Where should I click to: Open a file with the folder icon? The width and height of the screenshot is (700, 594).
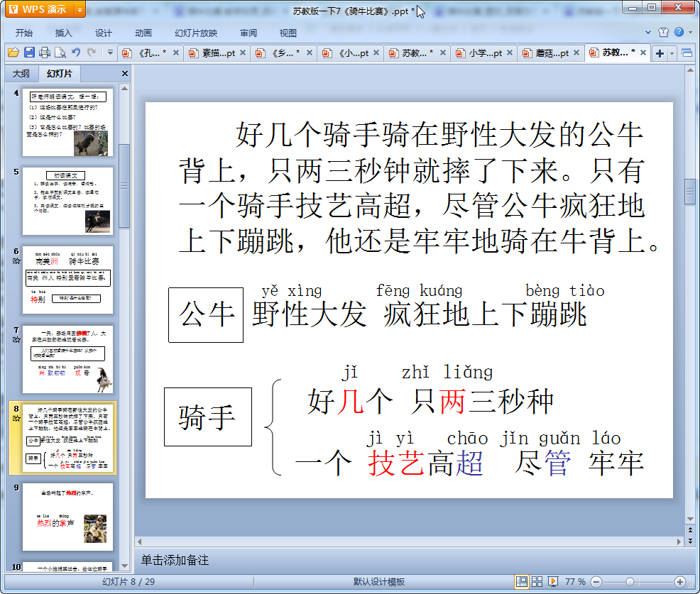pos(13,53)
